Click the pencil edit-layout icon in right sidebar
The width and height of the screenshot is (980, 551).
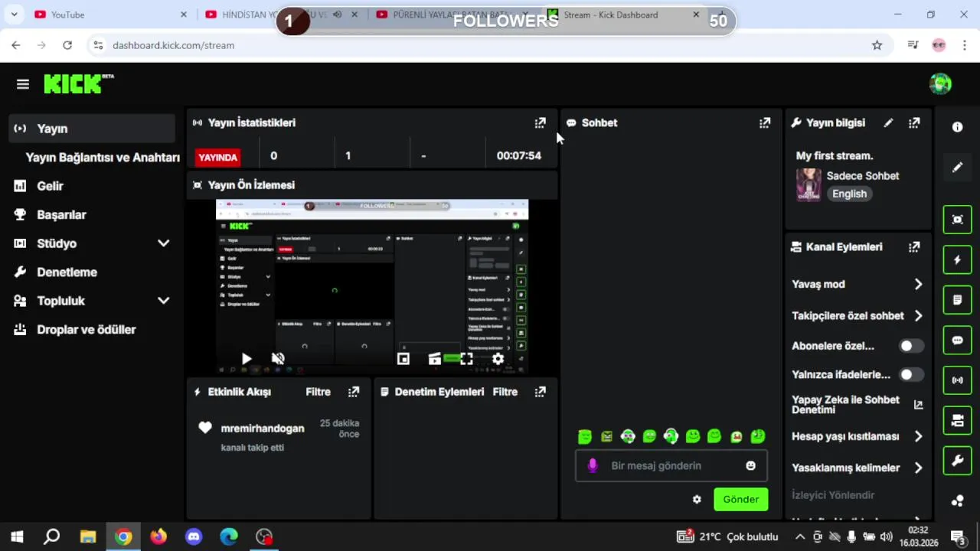coord(957,167)
